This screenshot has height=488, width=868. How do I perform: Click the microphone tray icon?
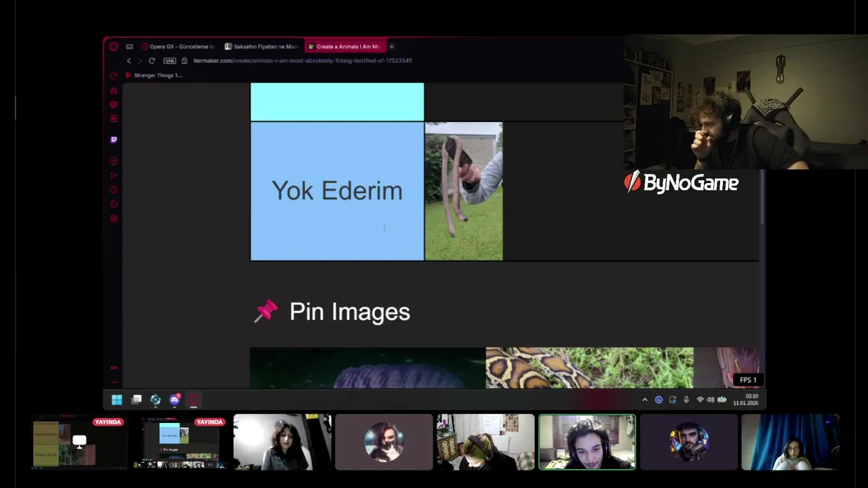coord(686,400)
